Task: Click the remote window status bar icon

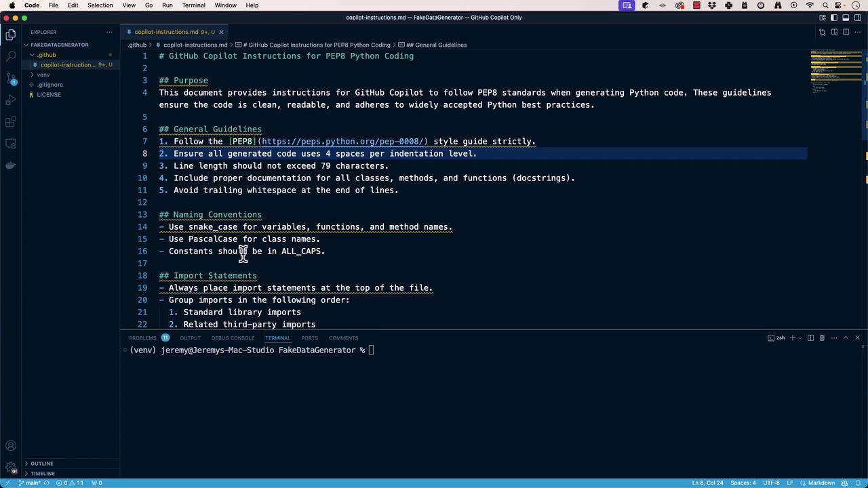Action: pos(6,483)
